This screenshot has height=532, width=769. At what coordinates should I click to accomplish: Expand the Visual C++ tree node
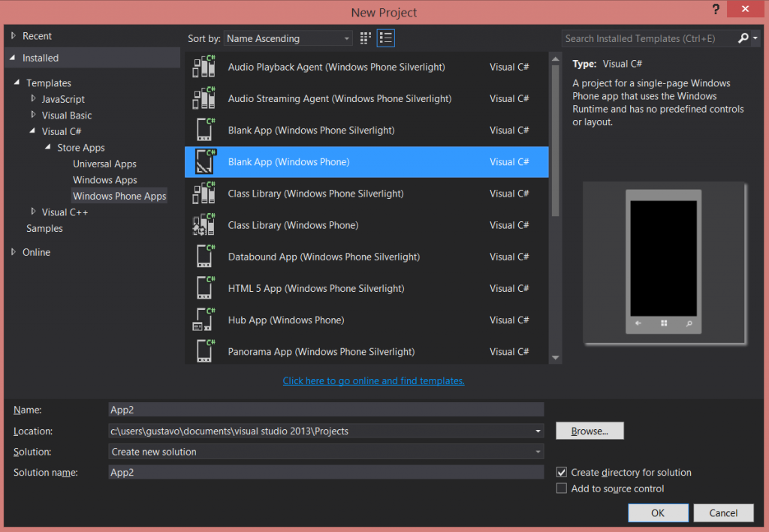33,212
